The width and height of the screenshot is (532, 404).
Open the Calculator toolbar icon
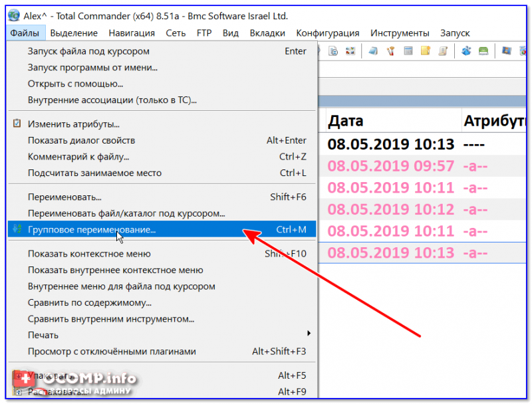(x=408, y=51)
